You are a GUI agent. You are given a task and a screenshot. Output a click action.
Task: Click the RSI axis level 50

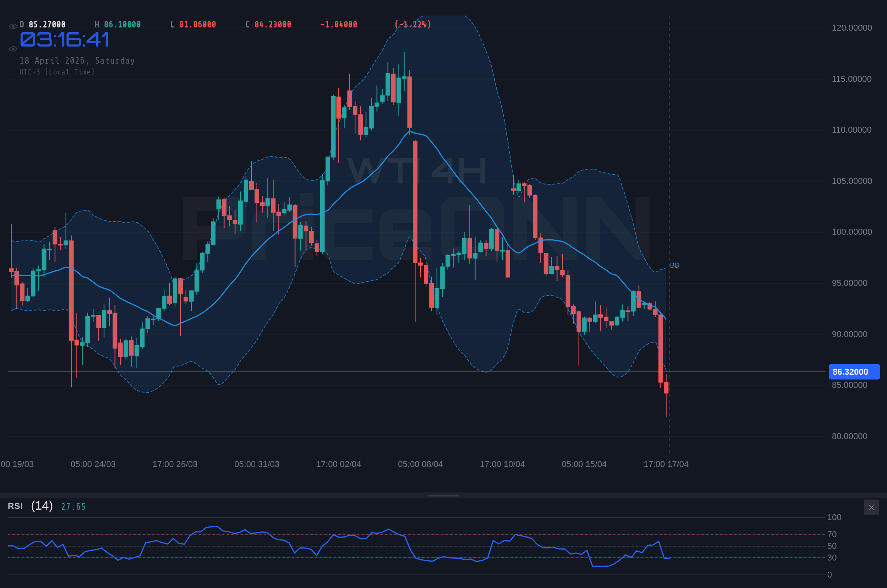coord(832,546)
